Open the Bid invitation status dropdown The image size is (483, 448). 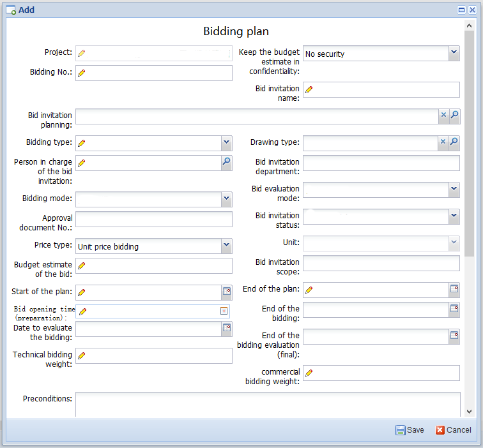(454, 216)
